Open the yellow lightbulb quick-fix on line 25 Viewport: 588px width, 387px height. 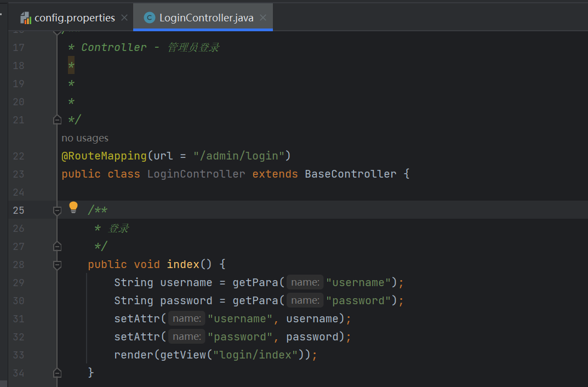click(x=73, y=207)
